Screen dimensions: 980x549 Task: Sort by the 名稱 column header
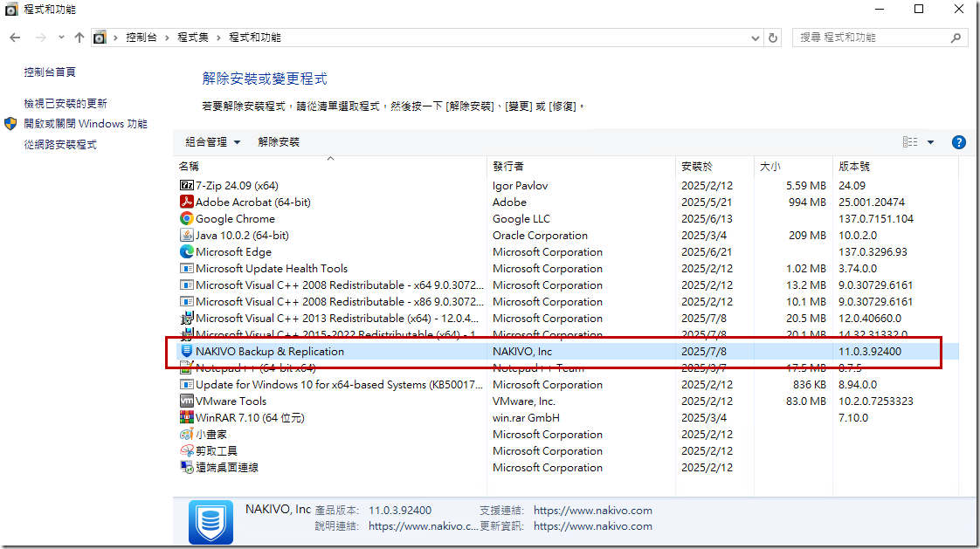pyautogui.click(x=331, y=166)
